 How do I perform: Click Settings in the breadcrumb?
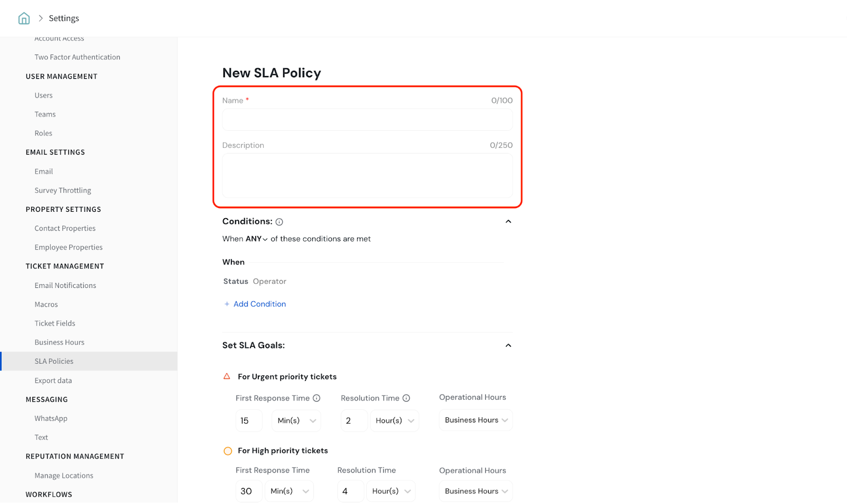click(x=64, y=19)
